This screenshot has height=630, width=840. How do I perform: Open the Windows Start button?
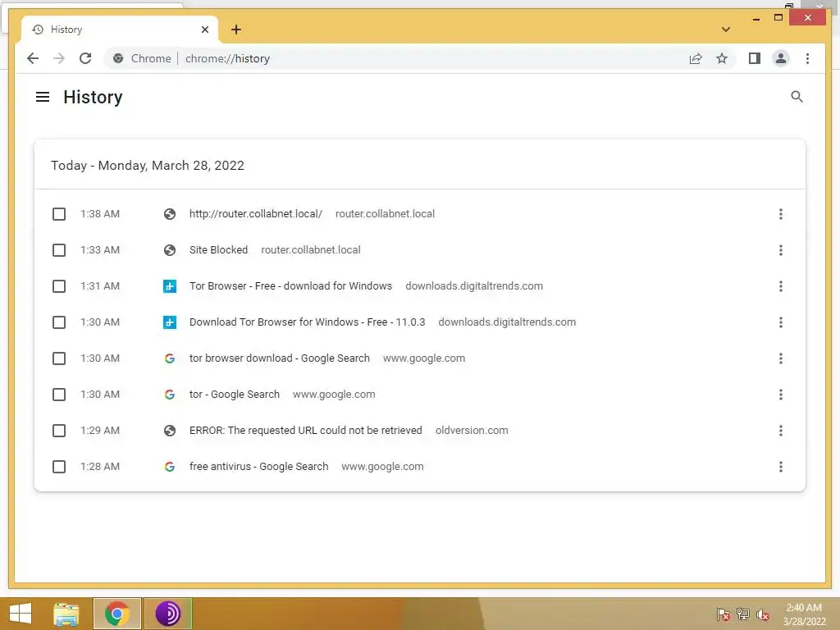coord(21,614)
